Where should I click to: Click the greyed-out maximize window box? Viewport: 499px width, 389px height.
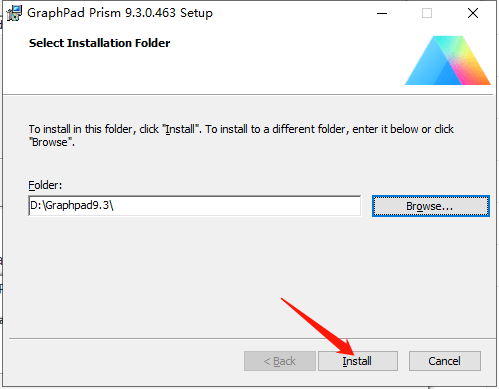pos(427,13)
